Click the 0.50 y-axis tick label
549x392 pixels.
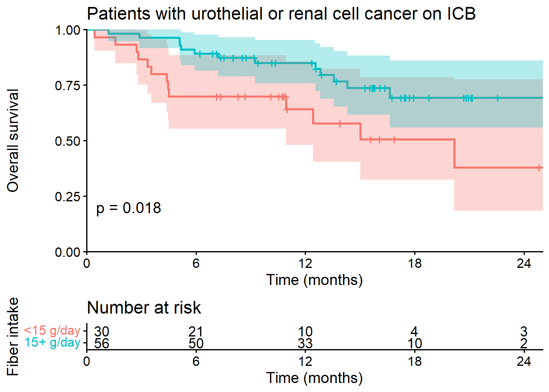coord(68,141)
